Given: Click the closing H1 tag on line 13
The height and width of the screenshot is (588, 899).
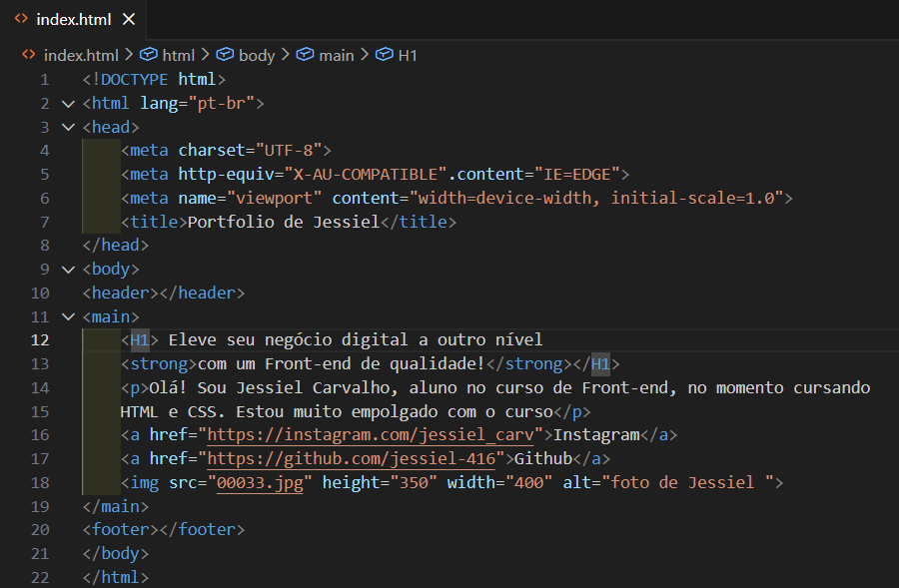Looking at the screenshot, I should click(x=603, y=363).
